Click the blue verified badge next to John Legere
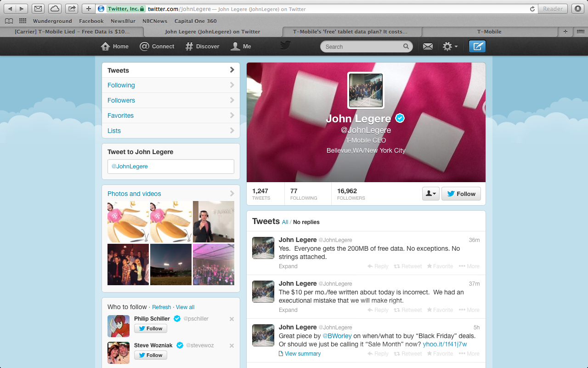The height and width of the screenshot is (368, 588). click(400, 118)
